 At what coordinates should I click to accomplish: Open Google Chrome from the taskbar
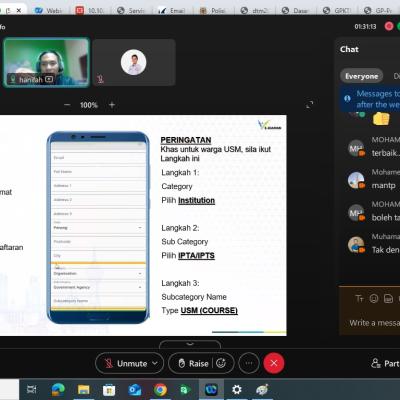click(x=160, y=389)
